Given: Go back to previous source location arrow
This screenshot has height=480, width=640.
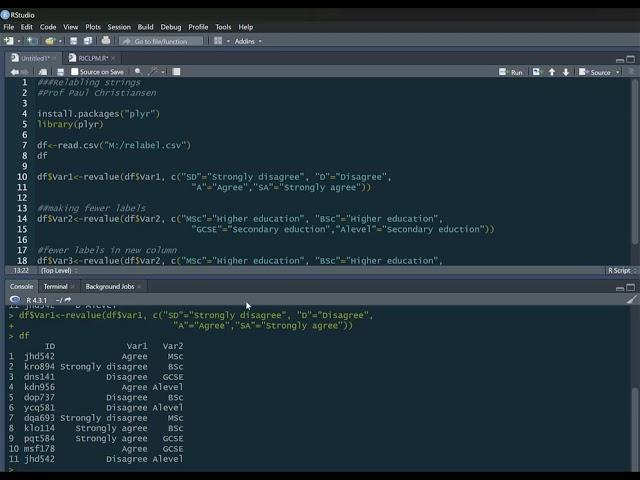Looking at the screenshot, I should point(14,72).
